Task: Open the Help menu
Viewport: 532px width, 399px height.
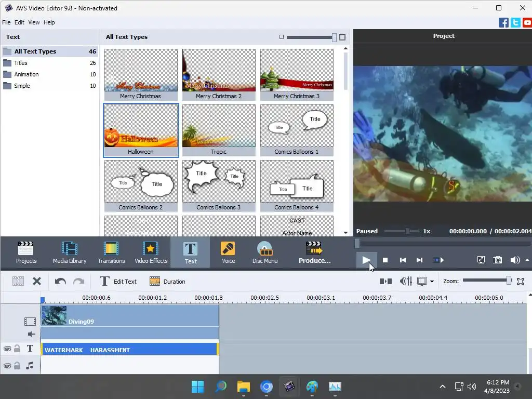Action: [x=49, y=22]
